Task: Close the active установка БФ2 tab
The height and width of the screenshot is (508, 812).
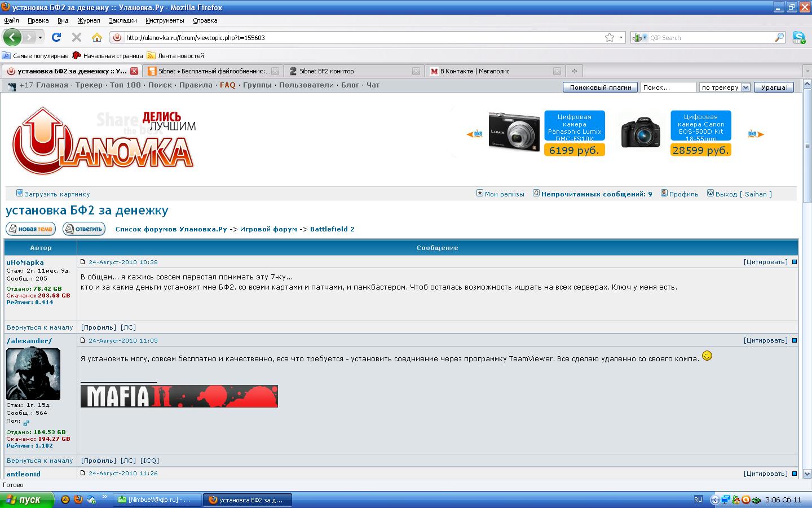Action: (x=134, y=71)
